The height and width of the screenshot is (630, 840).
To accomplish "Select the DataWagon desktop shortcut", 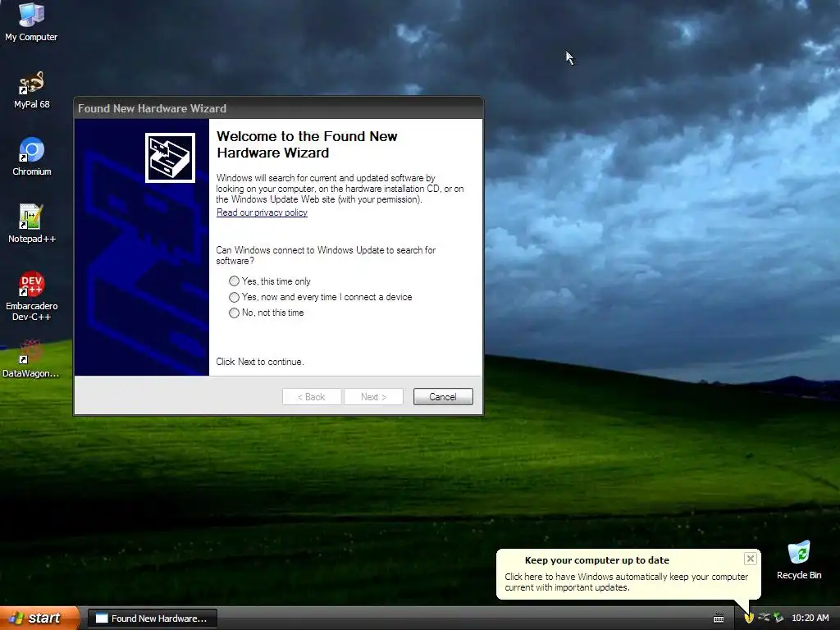I will pyautogui.click(x=31, y=358).
